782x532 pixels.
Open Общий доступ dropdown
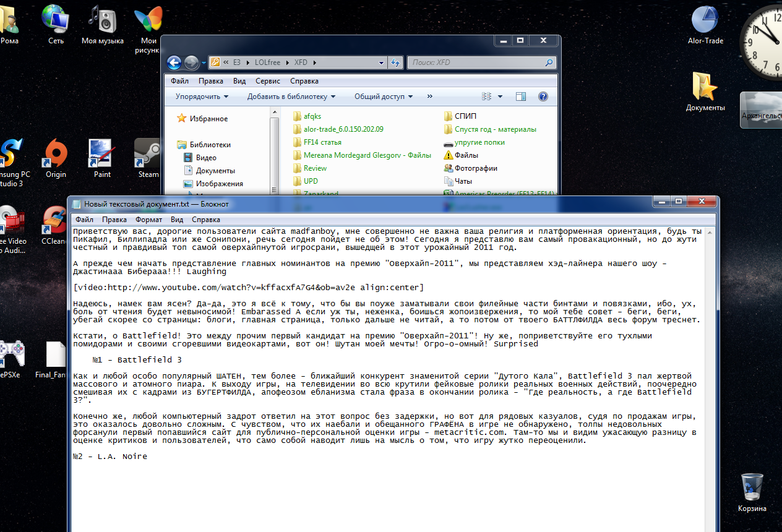point(384,97)
